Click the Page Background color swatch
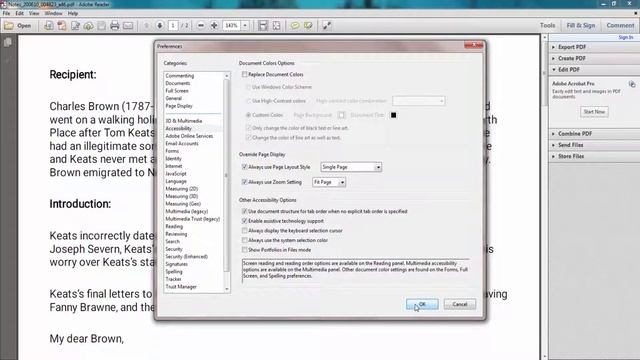Screen dimensions: 640x360 coord(342,115)
